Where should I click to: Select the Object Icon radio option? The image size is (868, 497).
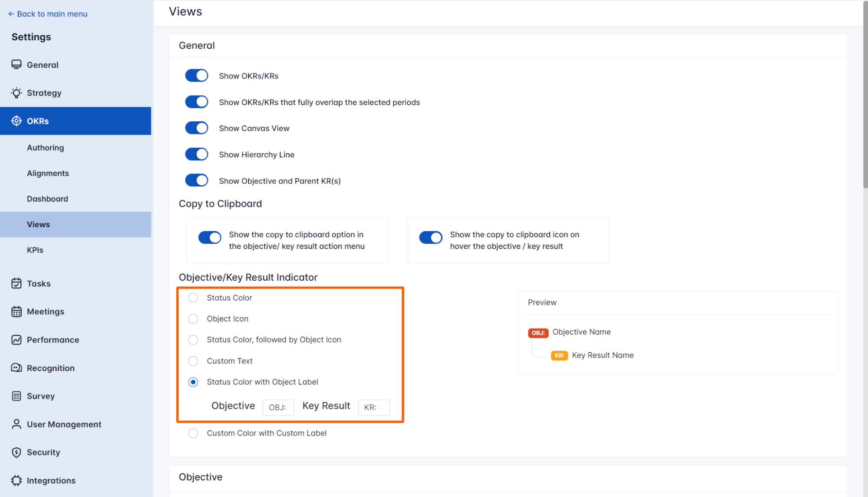(x=193, y=319)
